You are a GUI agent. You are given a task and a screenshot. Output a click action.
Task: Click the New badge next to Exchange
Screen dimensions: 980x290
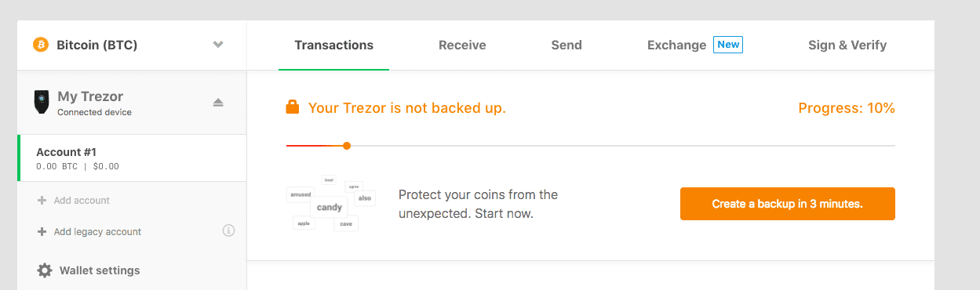tap(728, 45)
